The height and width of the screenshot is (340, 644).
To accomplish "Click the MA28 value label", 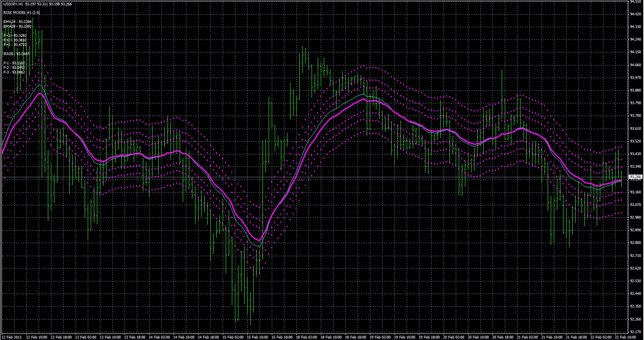I will click(16, 54).
